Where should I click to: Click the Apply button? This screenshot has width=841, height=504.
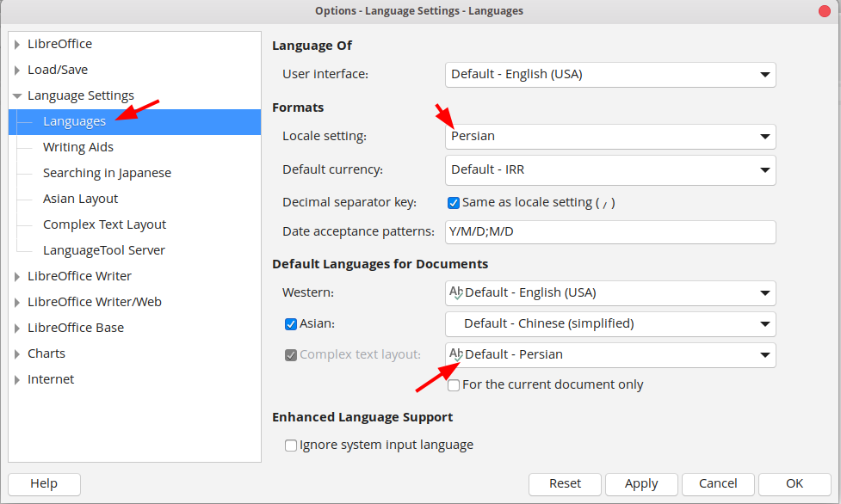pos(641,484)
